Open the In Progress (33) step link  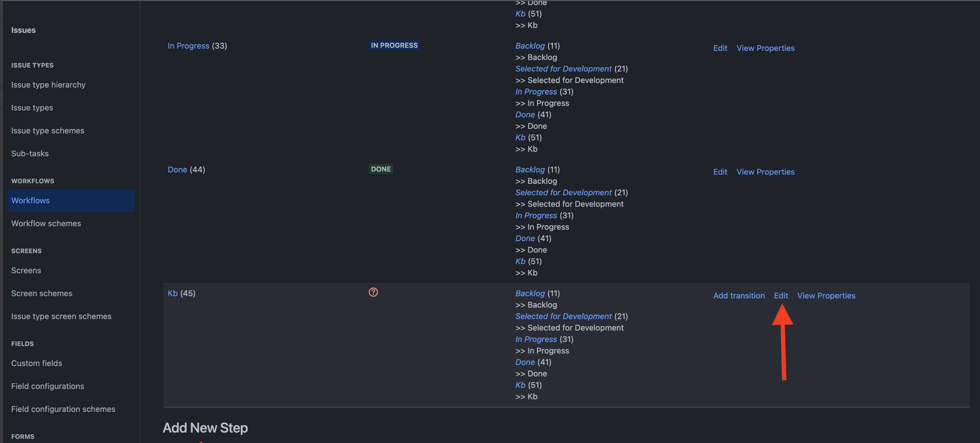click(x=188, y=46)
